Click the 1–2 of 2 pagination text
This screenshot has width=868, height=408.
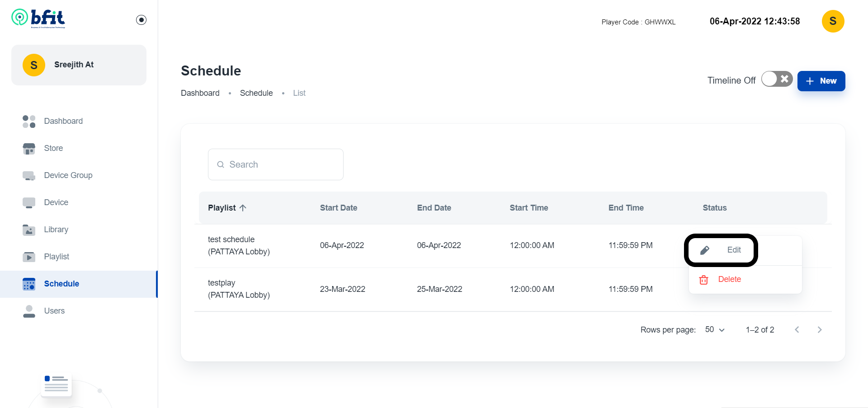760,330
